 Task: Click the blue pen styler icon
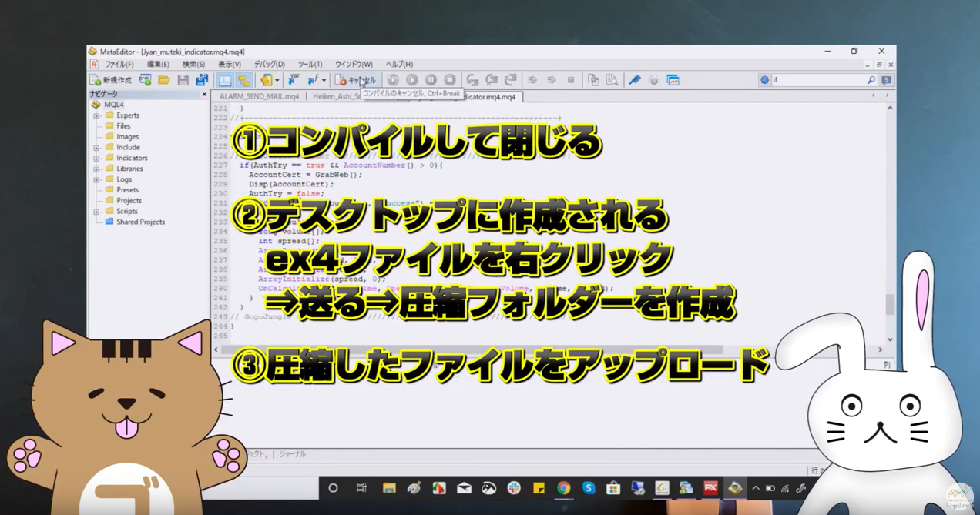(635, 80)
